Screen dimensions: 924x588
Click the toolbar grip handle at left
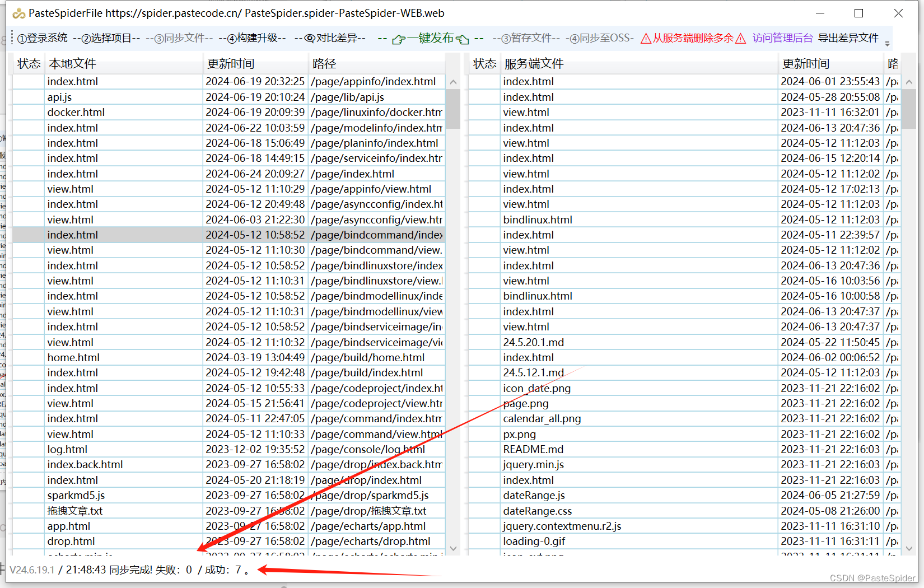(12, 38)
